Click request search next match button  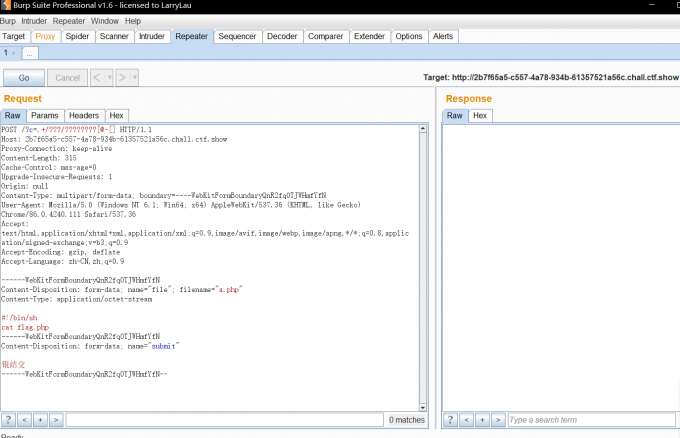[x=56, y=420]
